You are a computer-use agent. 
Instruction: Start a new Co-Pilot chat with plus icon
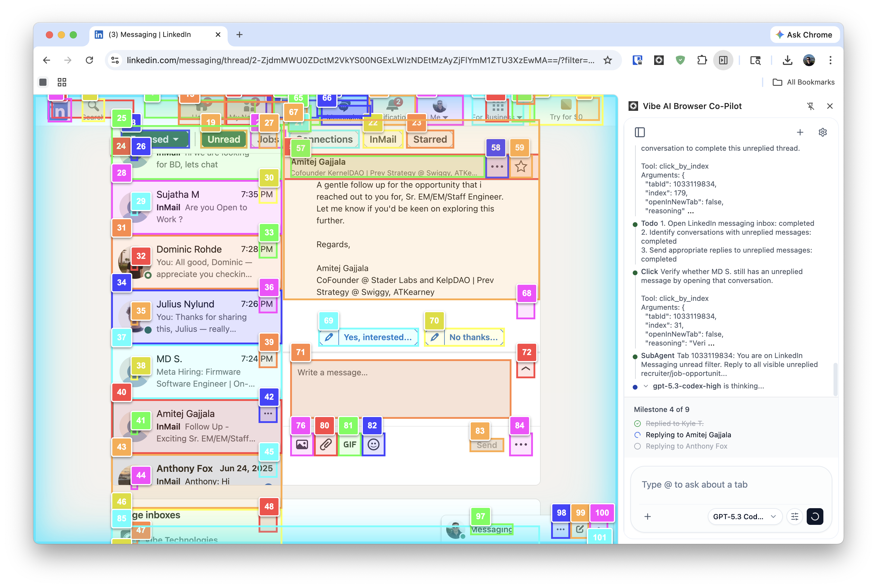click(800, 132)
